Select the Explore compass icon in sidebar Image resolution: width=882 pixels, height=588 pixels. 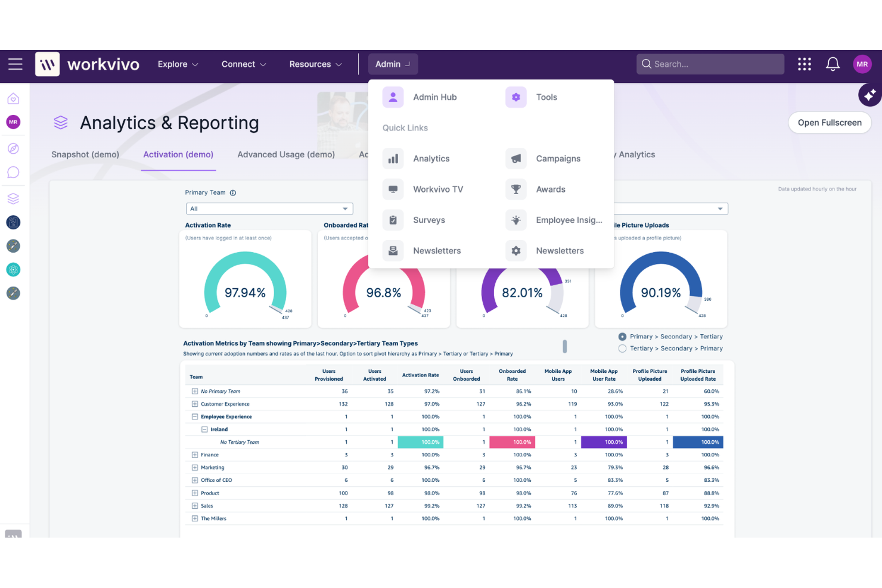click(13, 149)
